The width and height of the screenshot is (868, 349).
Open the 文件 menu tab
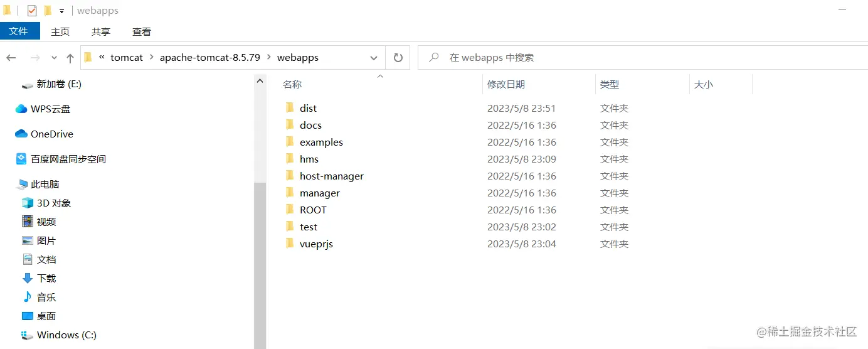(x=19, y=31)
